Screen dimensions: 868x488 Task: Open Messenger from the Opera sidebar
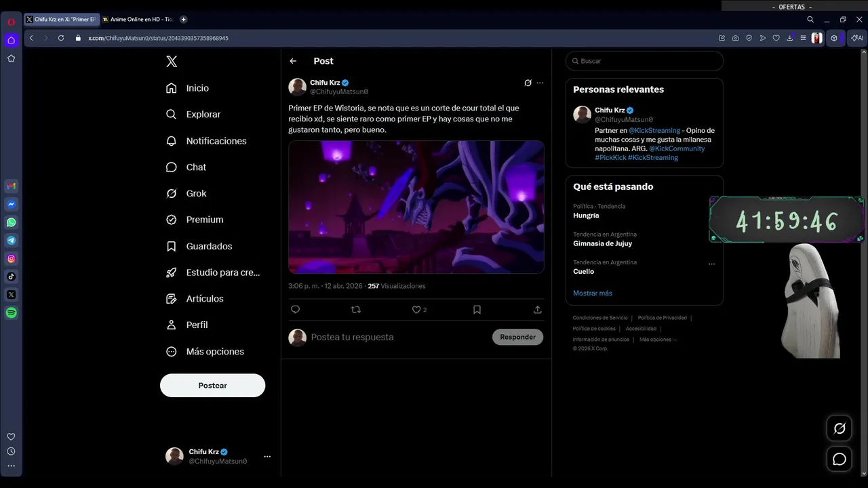[x=11, y=204]
